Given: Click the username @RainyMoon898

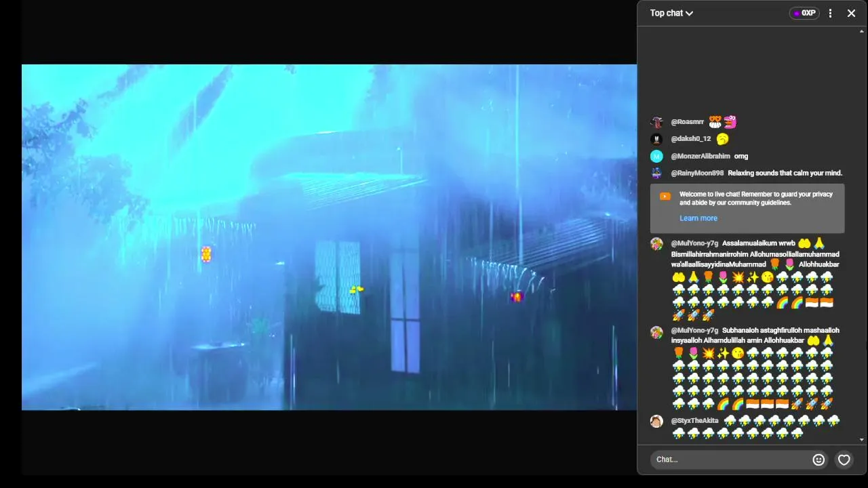Looking at the screenshot, I should coord(697,173).
